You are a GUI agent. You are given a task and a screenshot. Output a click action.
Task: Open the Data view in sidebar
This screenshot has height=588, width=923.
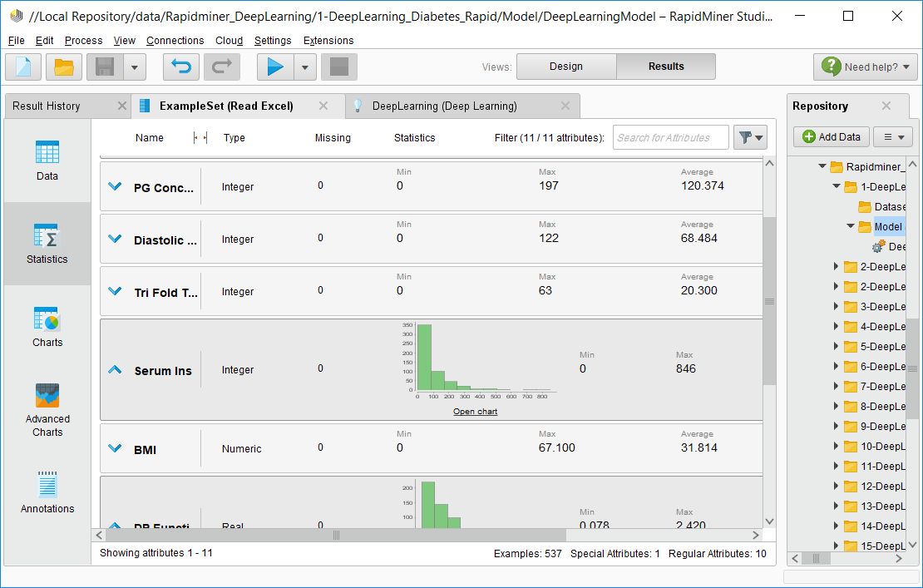pyautogui.click(x=47, y=161)
